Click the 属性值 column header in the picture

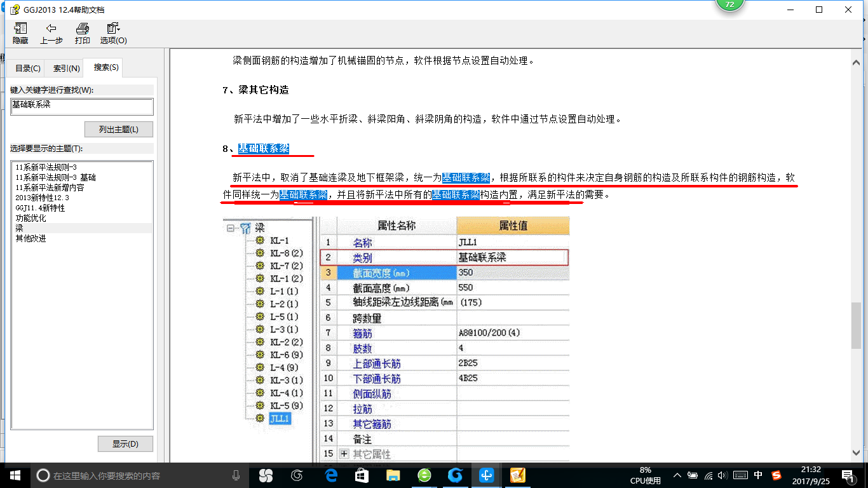[x=513, y=226]
